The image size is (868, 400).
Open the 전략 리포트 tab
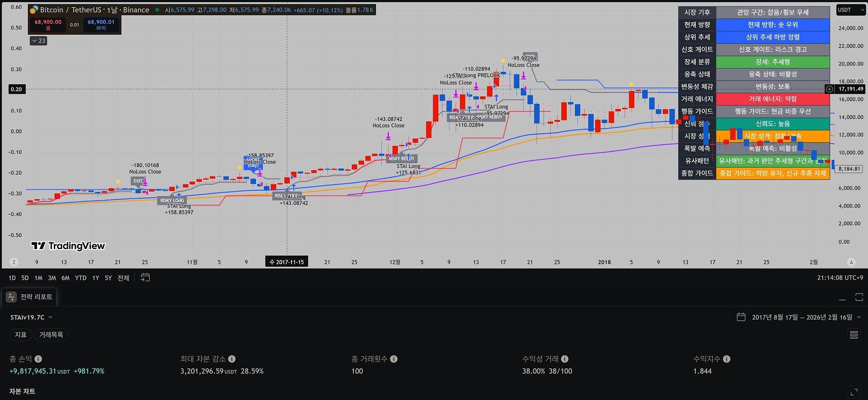tap(29, 297)
